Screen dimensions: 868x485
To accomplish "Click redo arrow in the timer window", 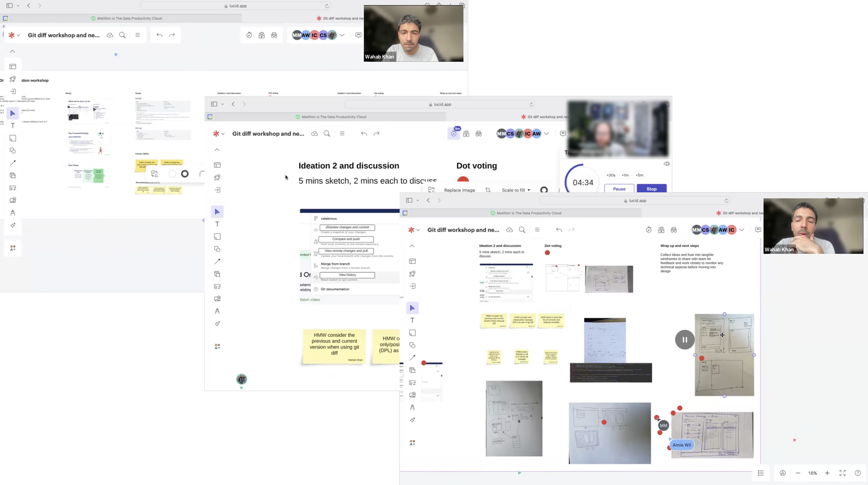I will coord(376,133).
